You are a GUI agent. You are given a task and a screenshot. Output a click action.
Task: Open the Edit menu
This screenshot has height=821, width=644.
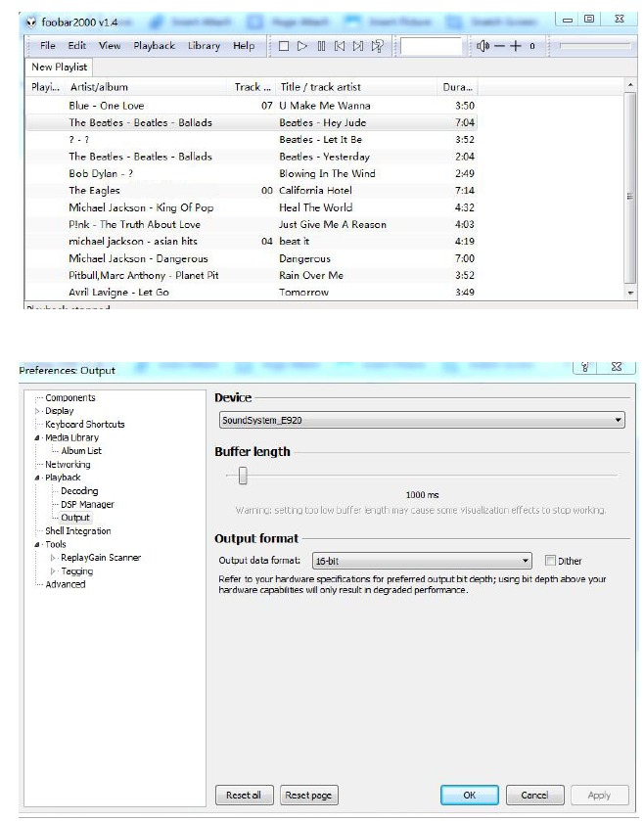tap(77, 46)
